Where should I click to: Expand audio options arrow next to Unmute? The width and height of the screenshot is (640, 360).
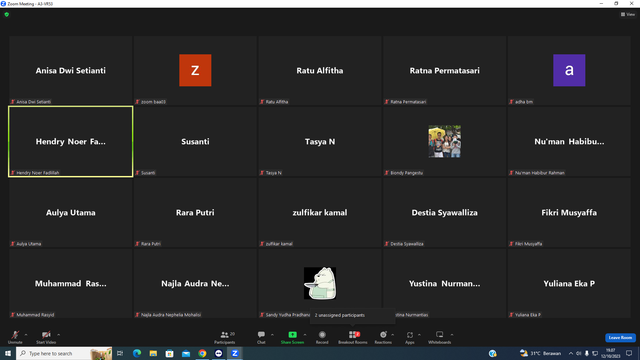26,335
